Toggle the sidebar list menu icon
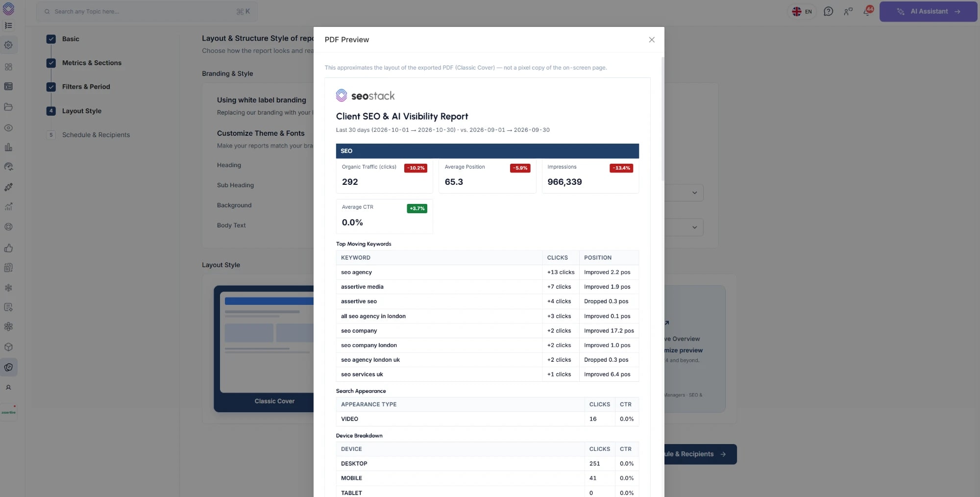Screen dimensions: 980x497 (8, 25)
